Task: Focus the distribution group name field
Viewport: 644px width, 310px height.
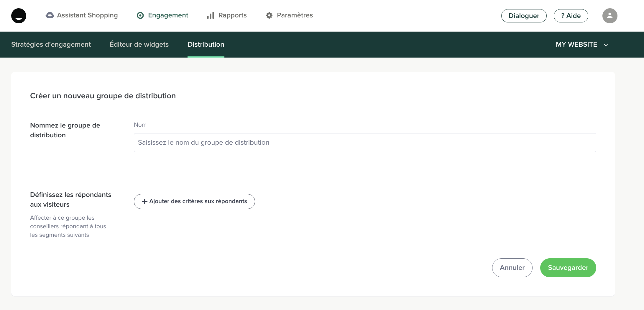Action: click(x=365, y=143)
